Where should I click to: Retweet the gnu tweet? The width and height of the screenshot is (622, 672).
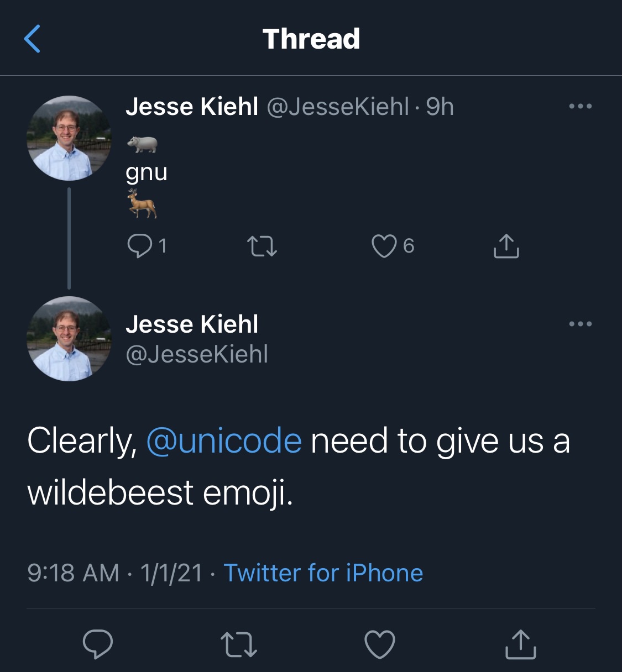pyautogui.click(x=262, y=246)
